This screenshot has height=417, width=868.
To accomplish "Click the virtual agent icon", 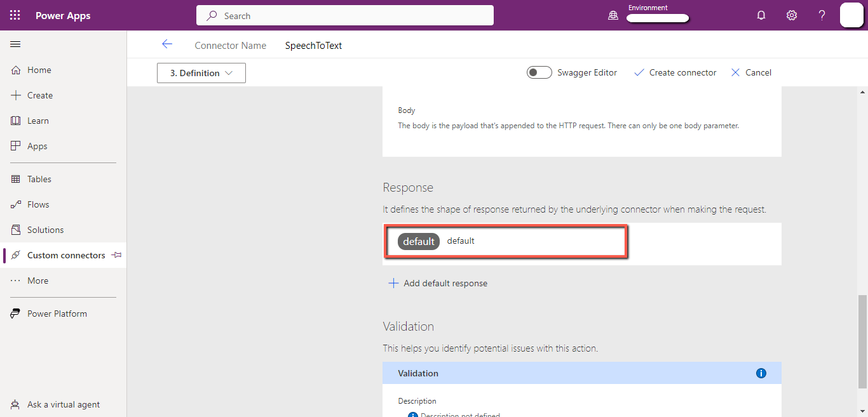I will [16, 404].
